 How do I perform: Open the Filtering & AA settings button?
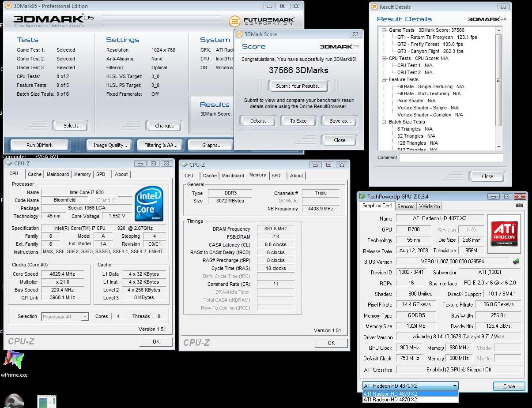click(x=161, y=145)
